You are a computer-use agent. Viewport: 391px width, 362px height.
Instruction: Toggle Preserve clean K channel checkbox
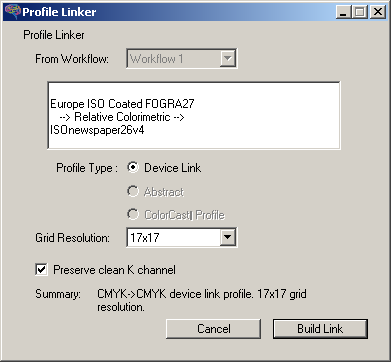[x=41, y=270]
